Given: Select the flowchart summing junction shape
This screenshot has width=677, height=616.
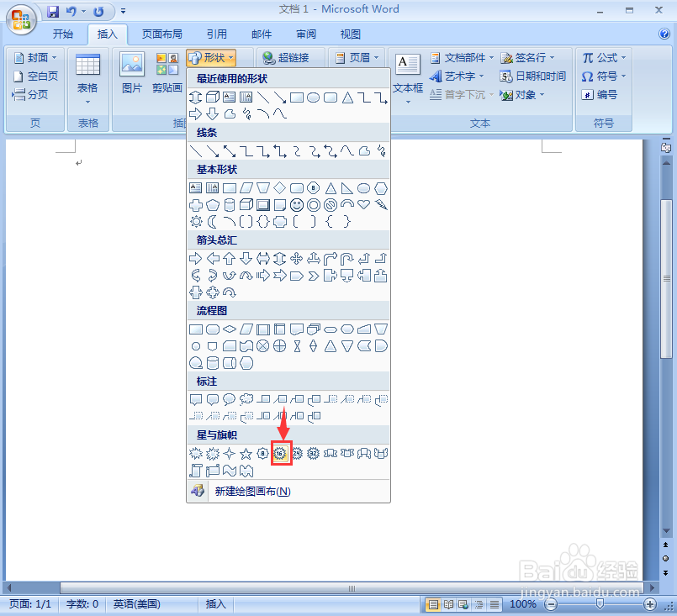Looking at the screenshot, I should pyautogui.click(x=263, y=346).
